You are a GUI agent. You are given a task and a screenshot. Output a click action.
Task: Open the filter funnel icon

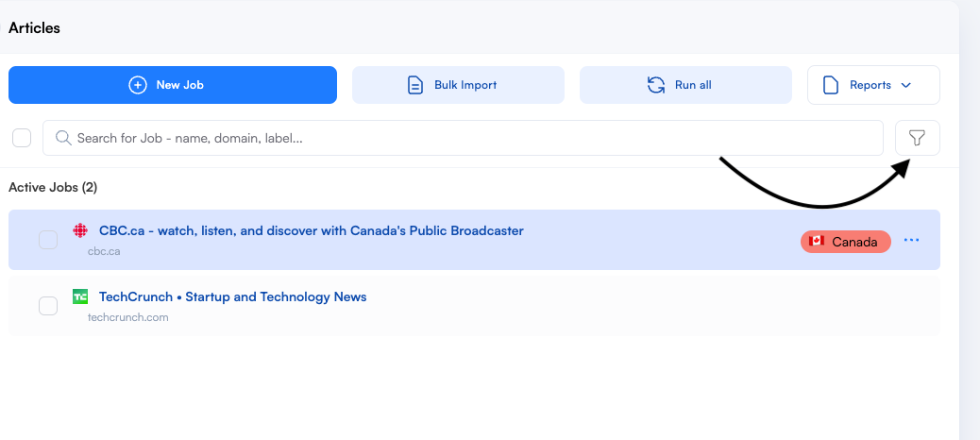(918, 138)
